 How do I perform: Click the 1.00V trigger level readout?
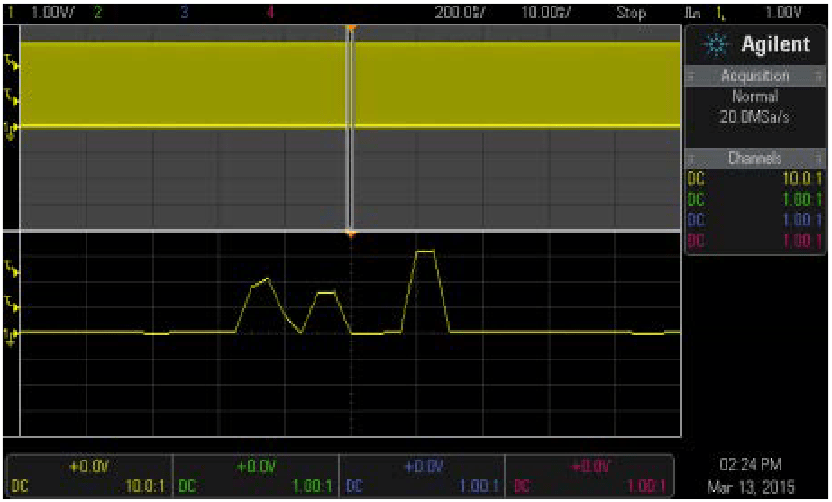(783, 13)
